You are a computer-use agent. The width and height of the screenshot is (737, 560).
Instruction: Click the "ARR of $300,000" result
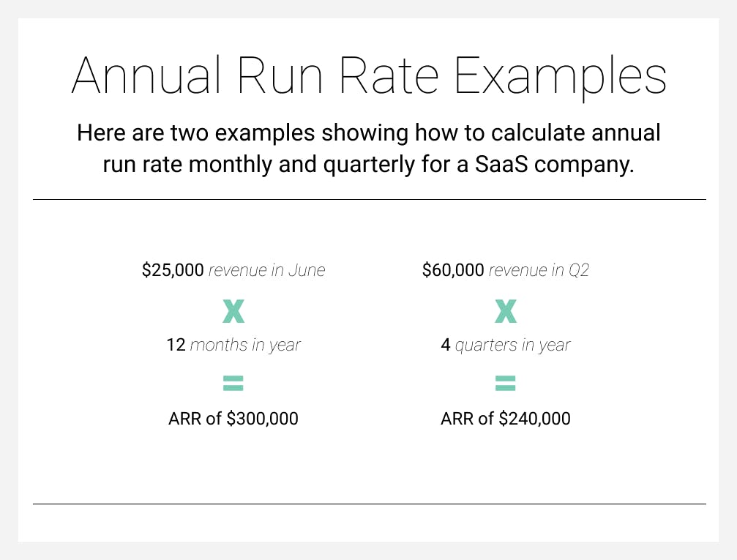point(233,419)
